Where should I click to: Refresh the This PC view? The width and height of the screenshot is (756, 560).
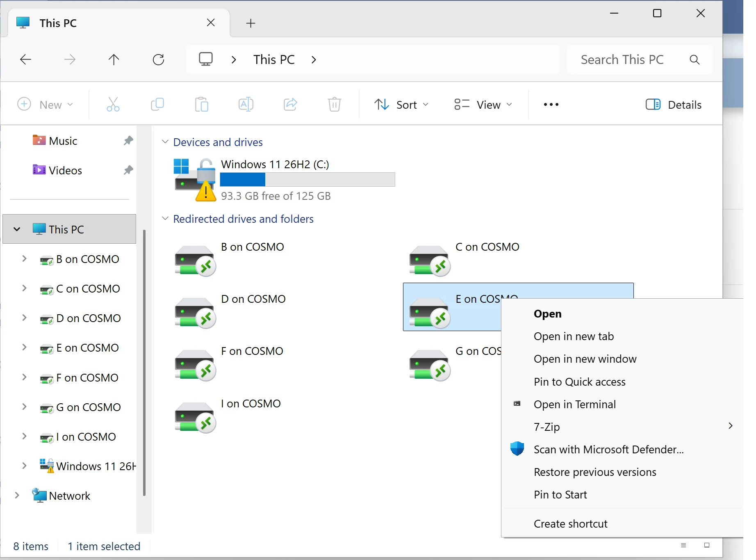(x=158, y=60)
